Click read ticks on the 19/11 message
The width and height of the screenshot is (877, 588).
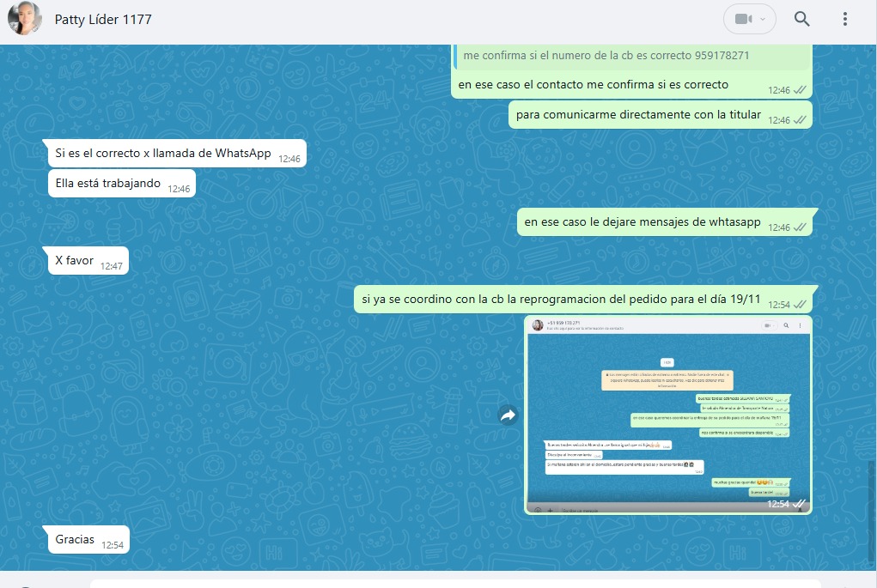pos(800,305)
